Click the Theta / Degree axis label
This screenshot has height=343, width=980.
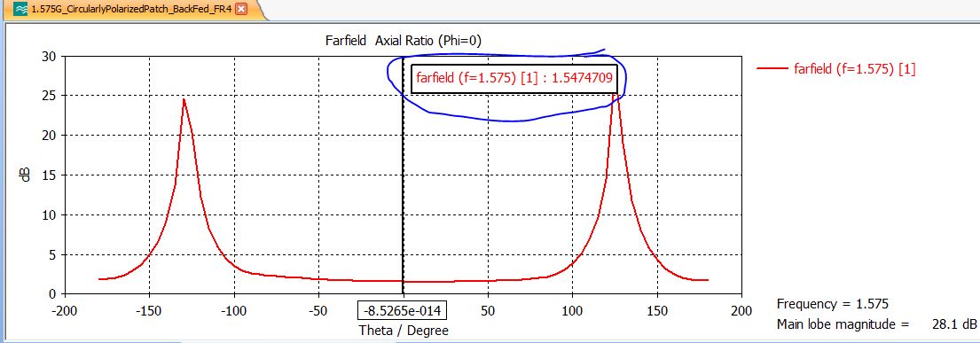pyautogui.click(x=404, y=331)
